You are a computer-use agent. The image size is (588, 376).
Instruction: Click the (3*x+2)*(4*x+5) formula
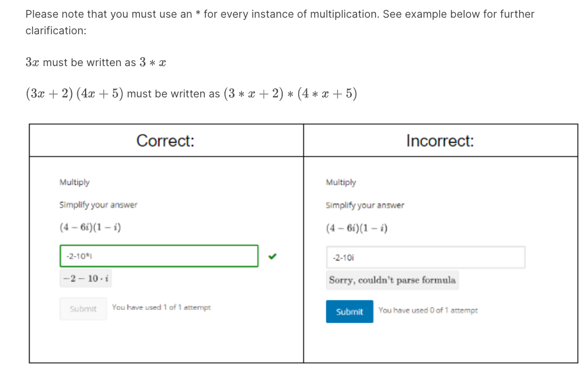[x=290, y=93]
